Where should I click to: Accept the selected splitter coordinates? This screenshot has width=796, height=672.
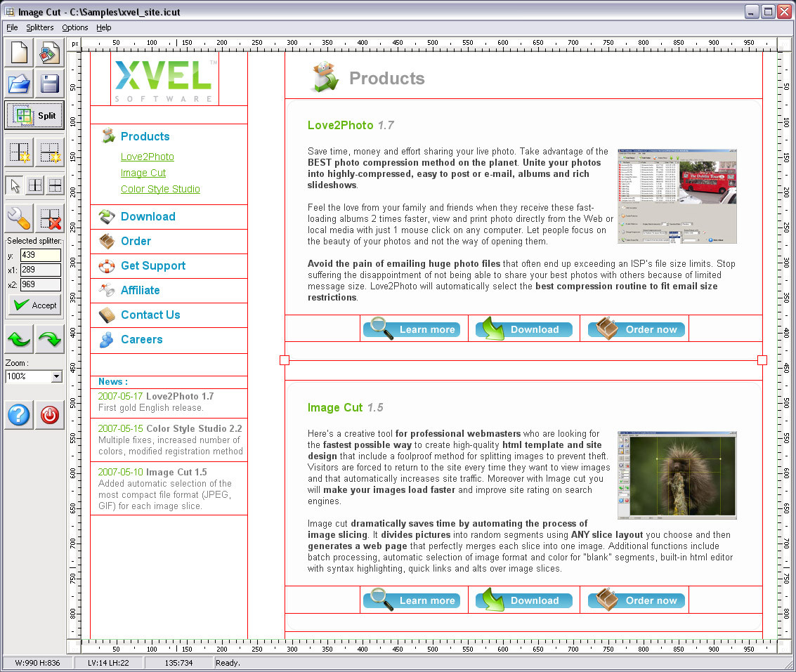[x=34, y=305]
